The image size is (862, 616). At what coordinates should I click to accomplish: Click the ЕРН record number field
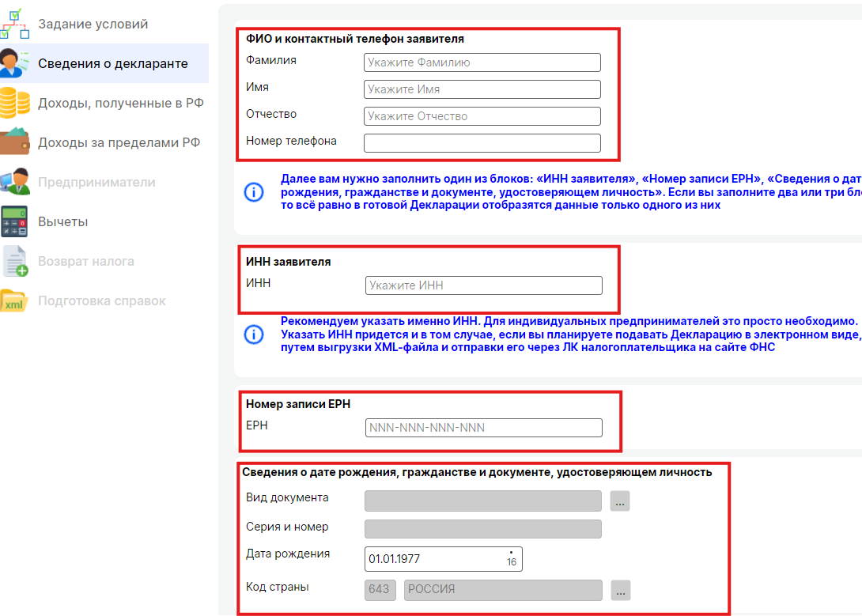click(483, 428)
